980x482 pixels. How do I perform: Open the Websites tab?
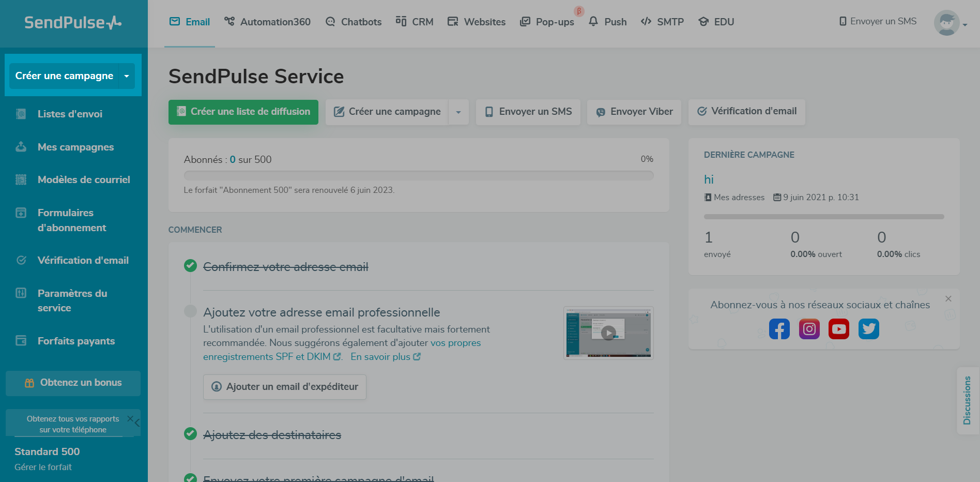click(477, 22)
